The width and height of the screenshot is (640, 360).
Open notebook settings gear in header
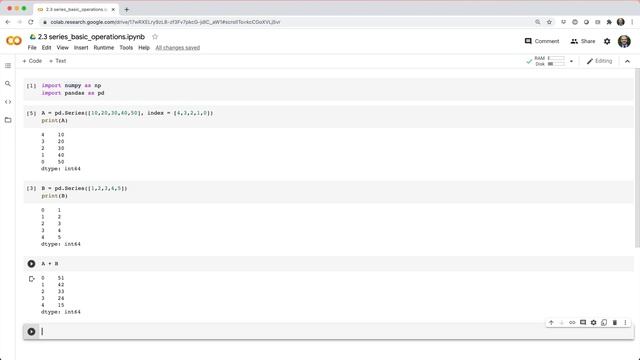click(607, 41)
